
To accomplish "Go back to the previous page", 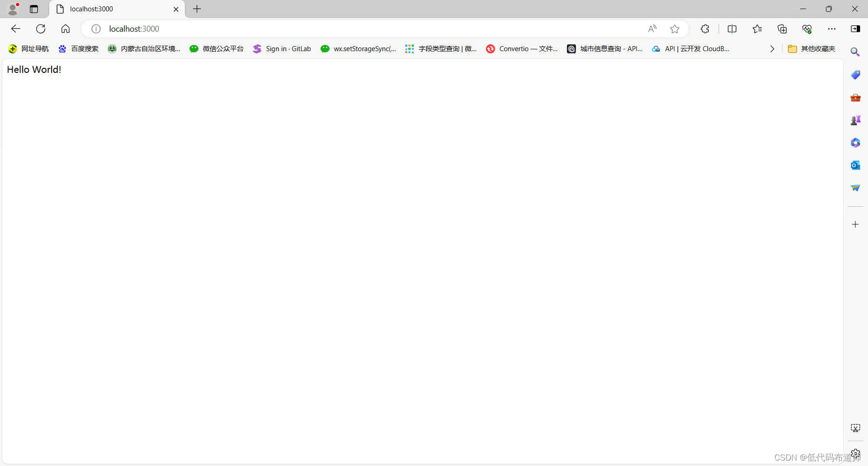I will click(x=16, y=29).
